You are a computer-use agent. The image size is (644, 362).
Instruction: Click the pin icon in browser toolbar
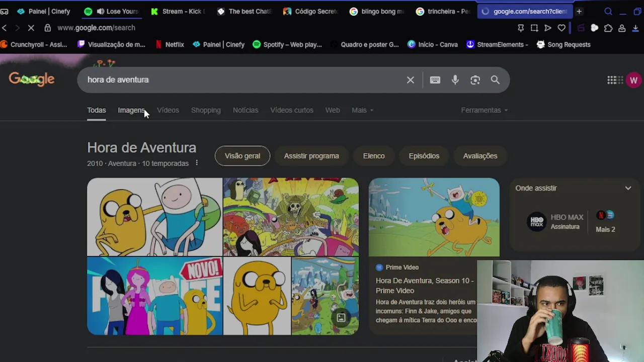(521, 28)
